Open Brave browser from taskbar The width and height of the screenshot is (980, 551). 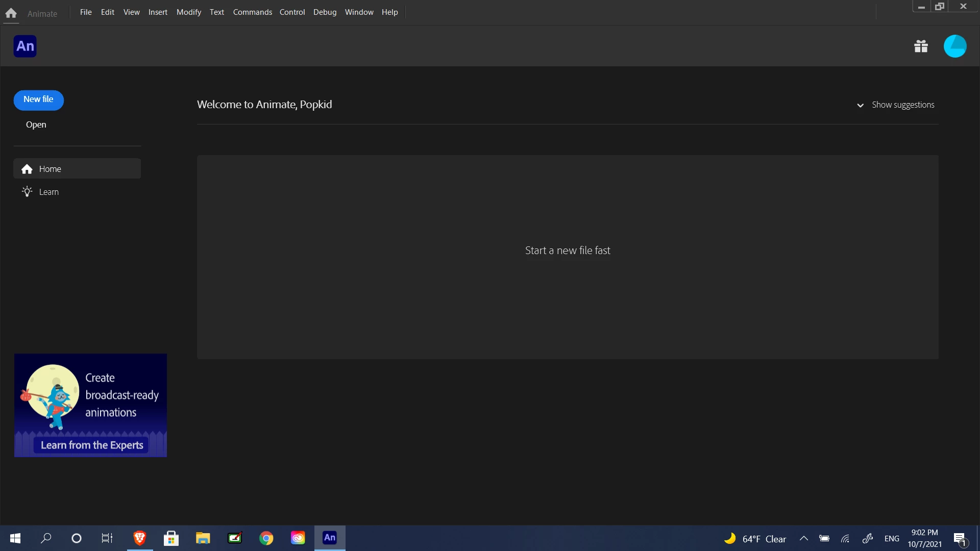pos(140,538)
